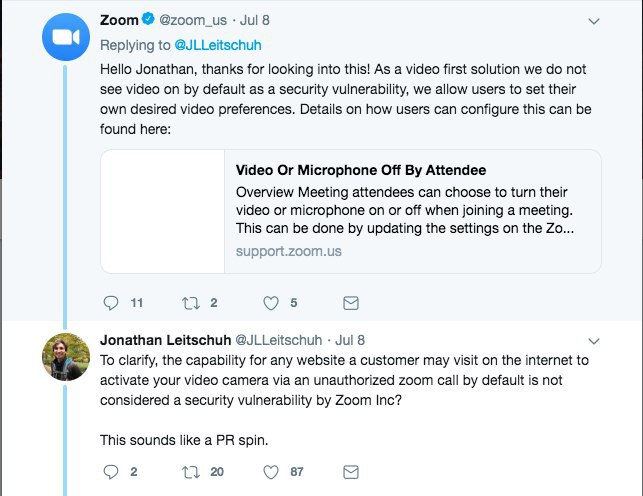Open Video Or Microphone Off By Attendee card
643x496 pixels.
351,212
